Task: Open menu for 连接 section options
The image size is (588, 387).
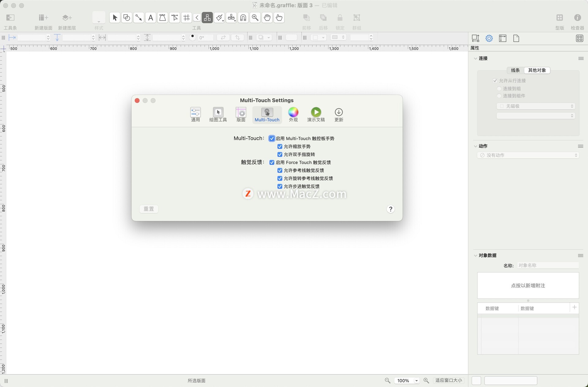Action: tap(581, 58)
